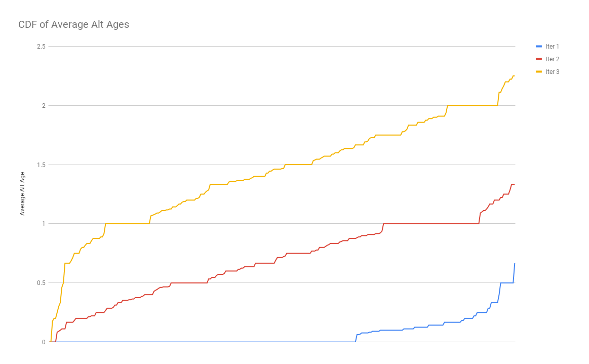Click the blue Iter 1 legend swatch

(539, 47)
